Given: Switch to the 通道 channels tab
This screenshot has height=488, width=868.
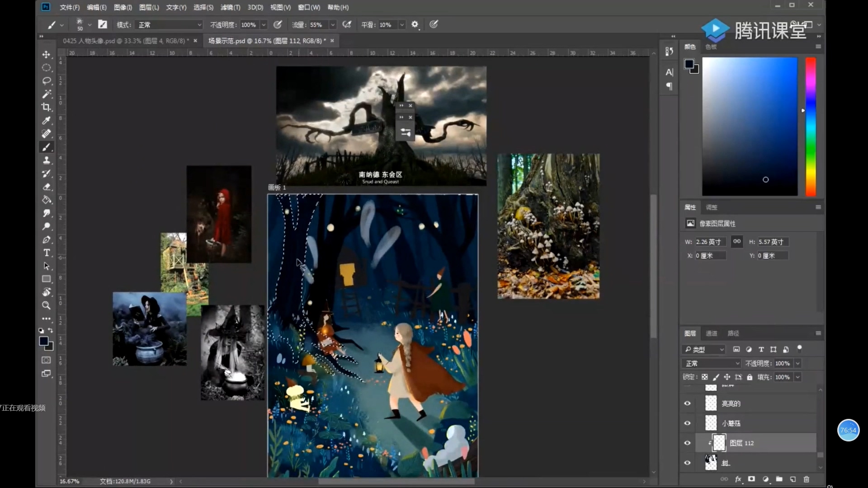Looking at the screenshot, I should pyautogui.click(x=712, y=333).
